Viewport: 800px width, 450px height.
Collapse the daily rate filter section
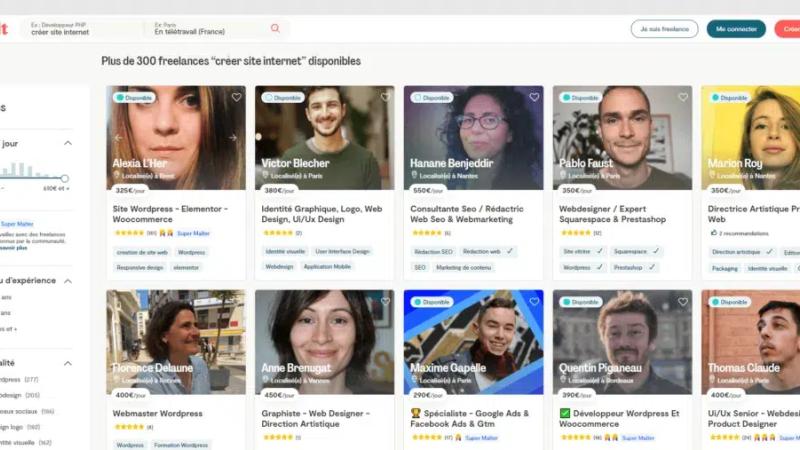tap(67, 143)
